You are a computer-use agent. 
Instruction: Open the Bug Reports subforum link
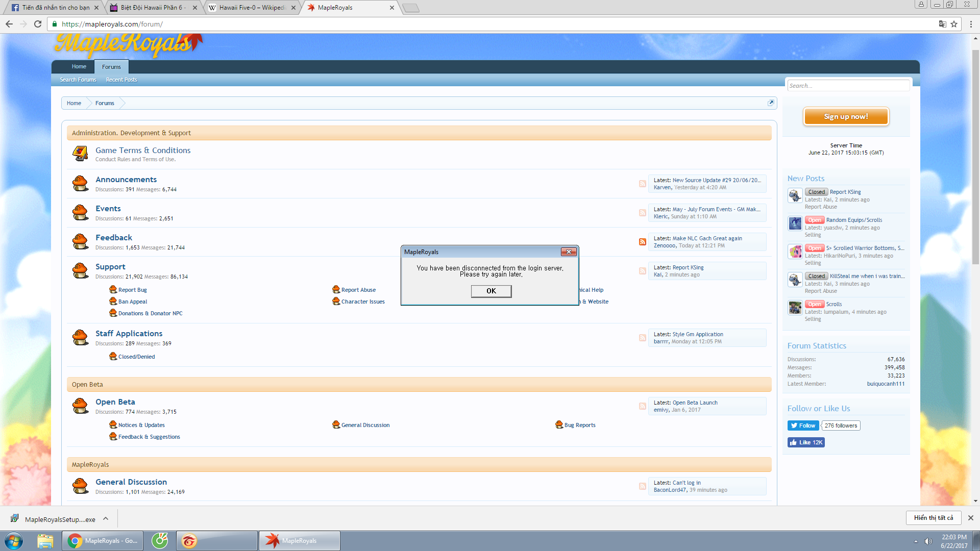[x=580, y=425]
